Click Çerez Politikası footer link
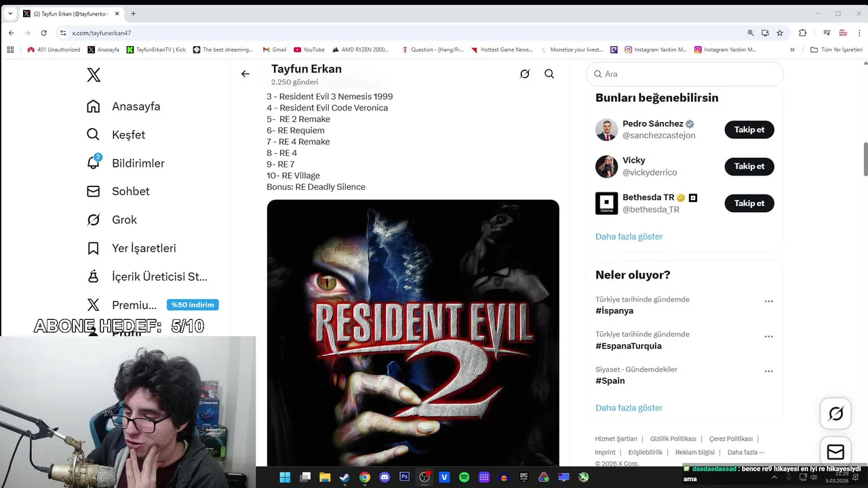 731,439
